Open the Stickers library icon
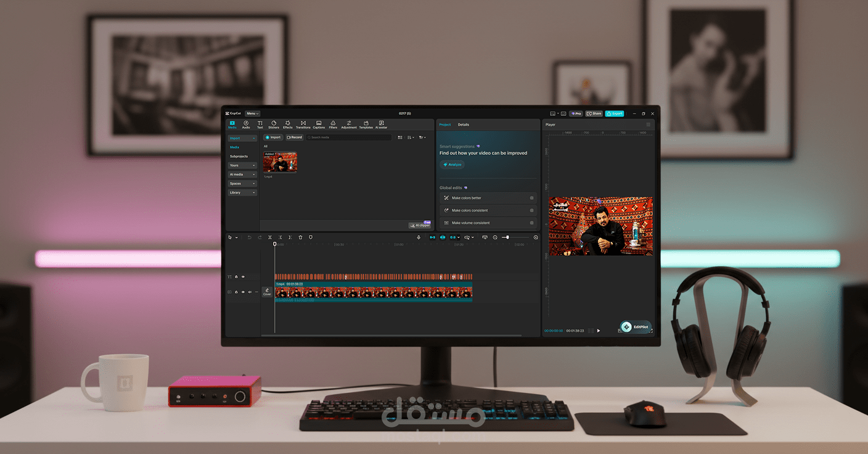 274,125
